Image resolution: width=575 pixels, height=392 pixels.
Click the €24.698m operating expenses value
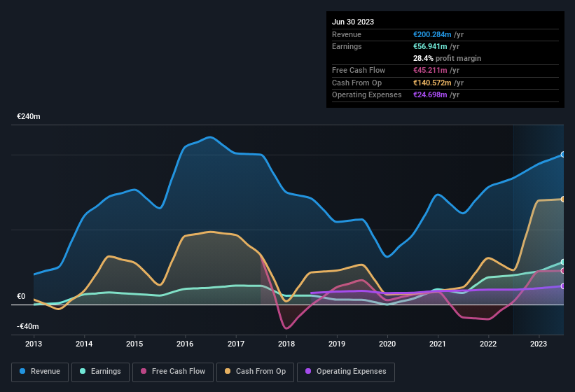(430, 95)
